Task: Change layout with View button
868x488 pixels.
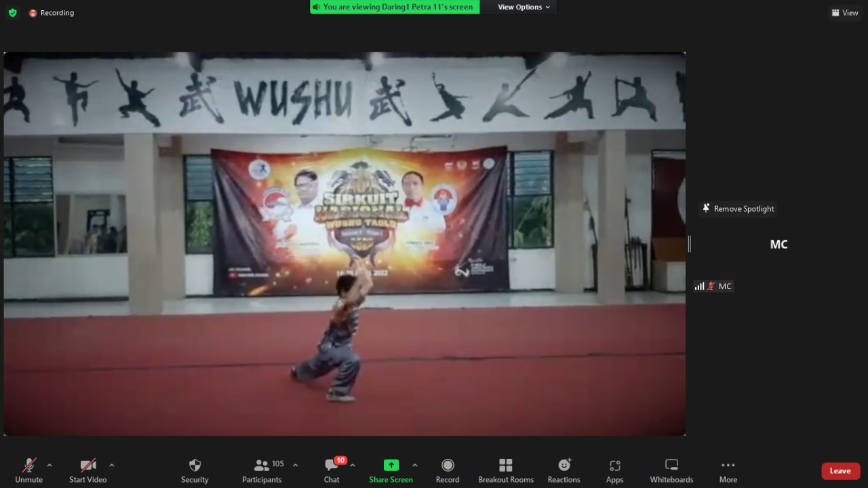Action: click(x=845, y=13)
